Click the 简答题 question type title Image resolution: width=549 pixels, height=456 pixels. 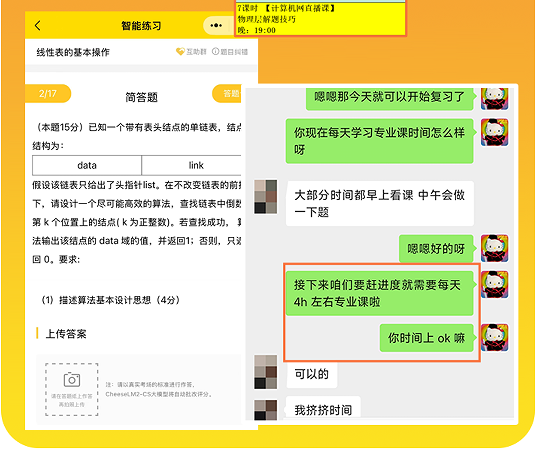click(x=141, y=97)
